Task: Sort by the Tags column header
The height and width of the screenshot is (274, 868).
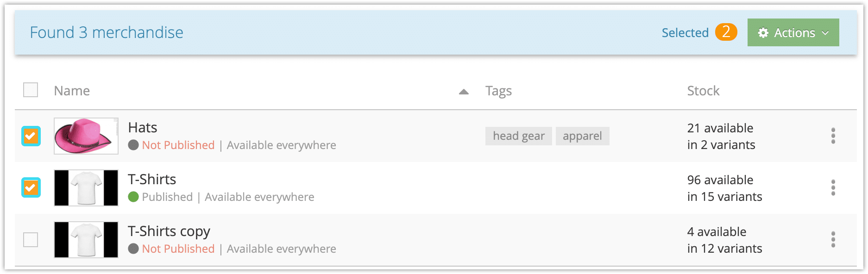Action: tap(498, 91)
